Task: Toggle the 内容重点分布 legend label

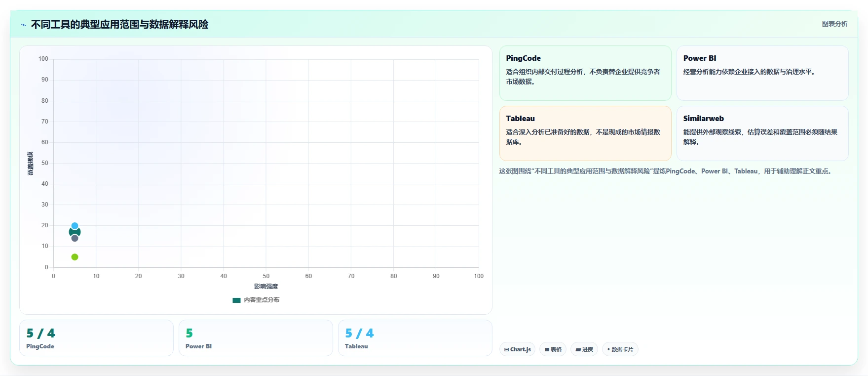Action: click(262, 300)
